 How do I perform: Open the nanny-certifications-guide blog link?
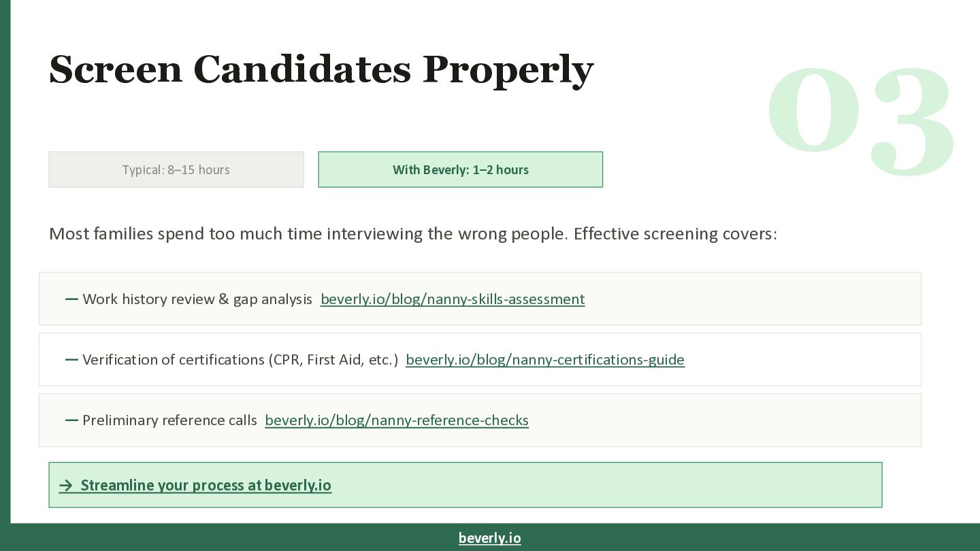(544, 360)
